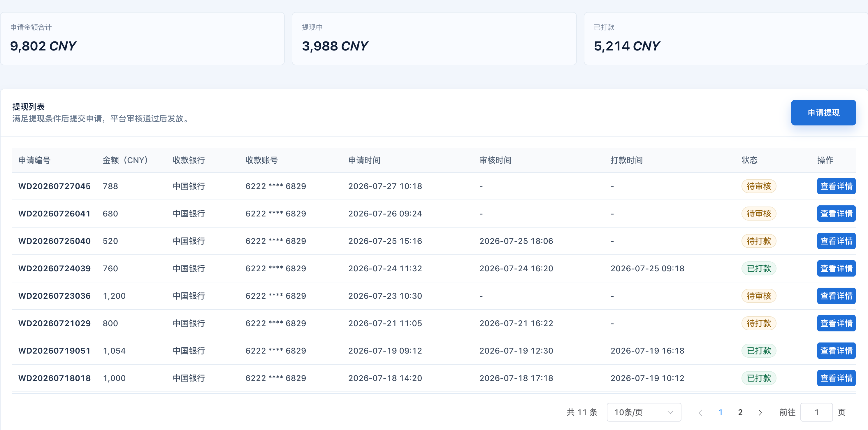Click 已打款 status of WD20260718018
The image size is (868, 430).
pyautogui.click(x=758, y=378)
